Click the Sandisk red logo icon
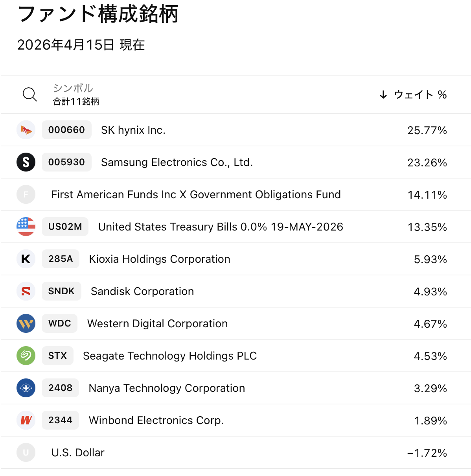Image resolution: width=471 pixels, height=476 pixels. [26, 291]
